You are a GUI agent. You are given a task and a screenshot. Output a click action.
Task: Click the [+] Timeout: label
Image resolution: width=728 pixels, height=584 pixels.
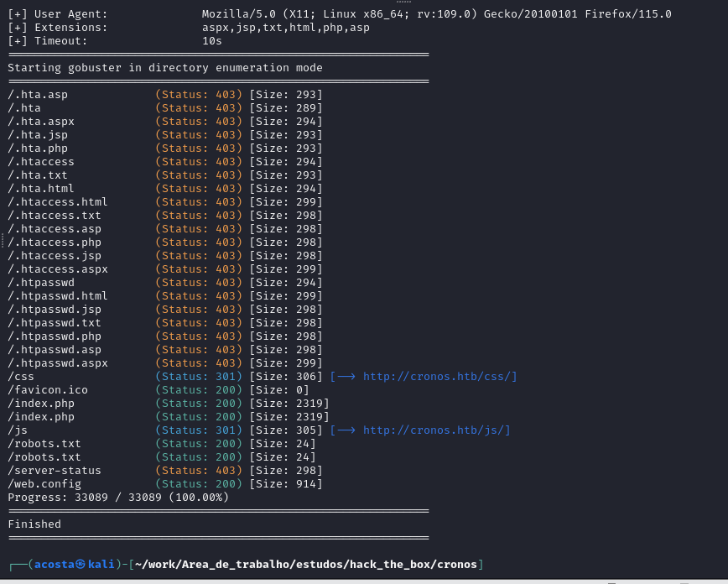pos(48,41)
